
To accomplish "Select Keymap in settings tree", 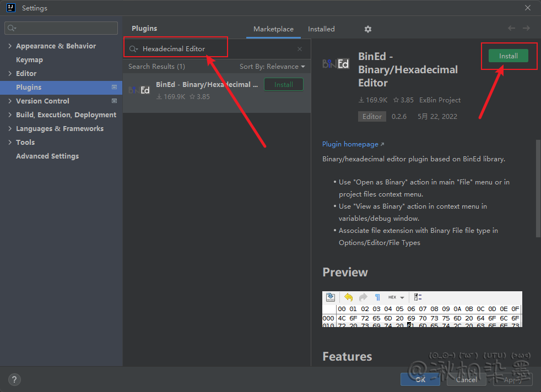I will tap(29, 60).
